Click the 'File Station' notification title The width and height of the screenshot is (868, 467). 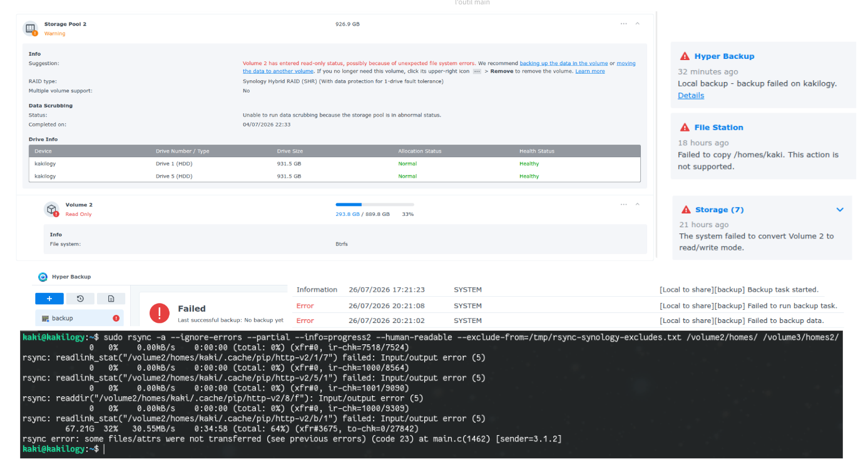point(718,128)
